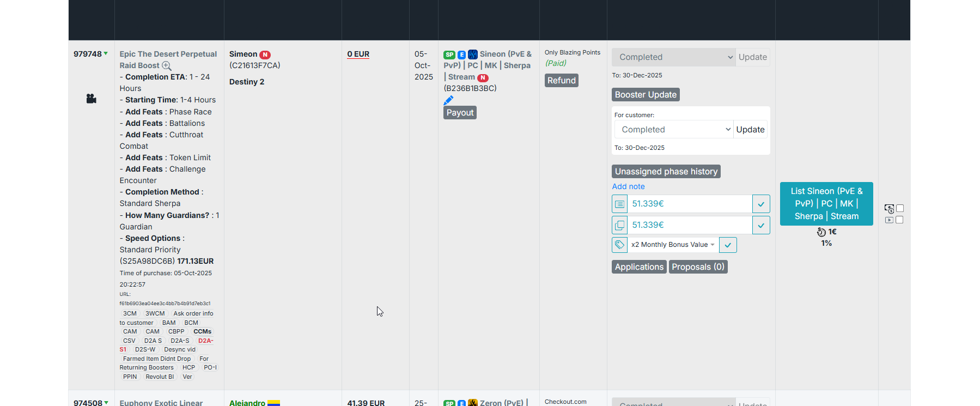Tick the checkbox next to the money icon
980x406 pixels.
[x=900, y=208]
